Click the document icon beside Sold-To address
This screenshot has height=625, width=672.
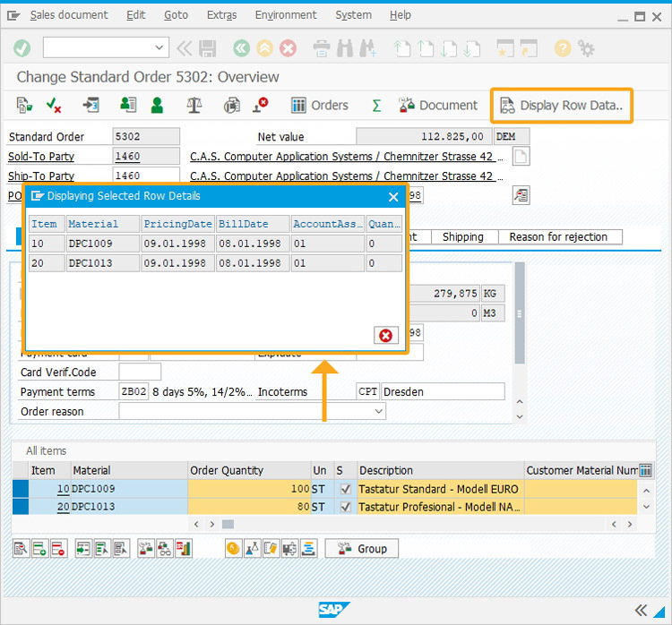(x=521, y=156)
